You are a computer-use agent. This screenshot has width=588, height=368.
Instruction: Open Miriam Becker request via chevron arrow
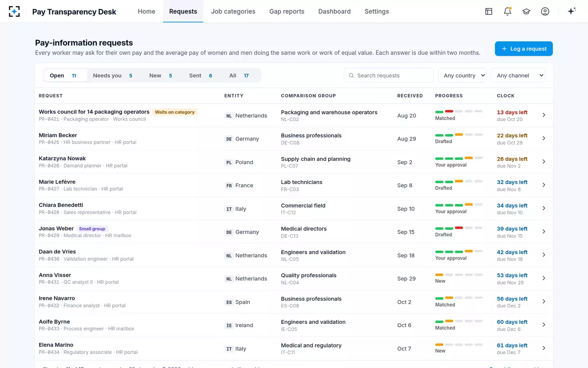click(x=544, y=138)
